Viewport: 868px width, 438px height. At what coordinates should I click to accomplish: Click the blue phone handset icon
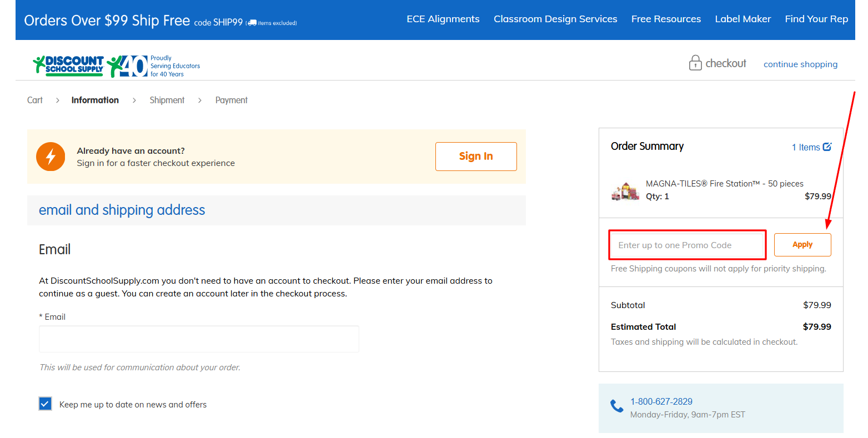(x=617, y=406)
